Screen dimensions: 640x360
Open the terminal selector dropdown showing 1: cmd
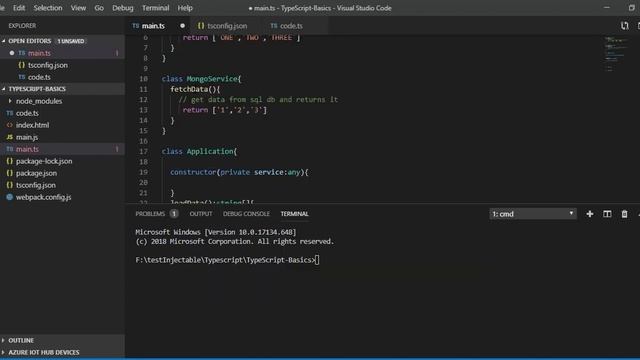tap(533, 214)
